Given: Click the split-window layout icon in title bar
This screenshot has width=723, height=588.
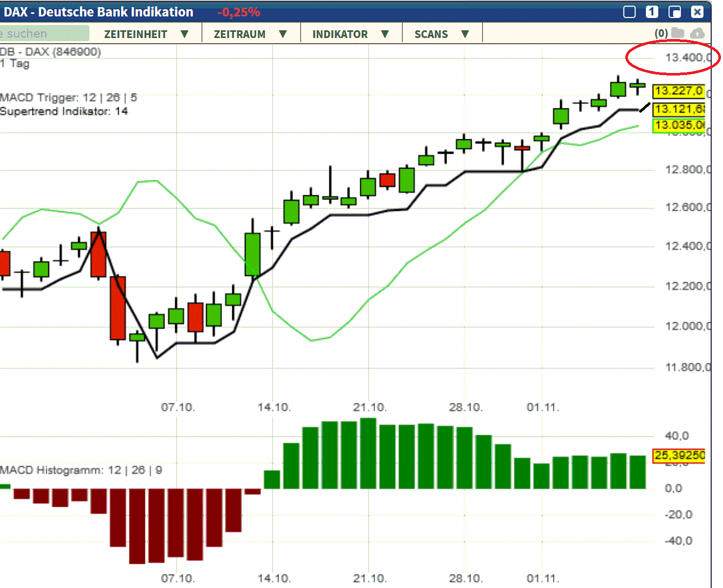Looking at the screenshot, I should pos(675,12).
